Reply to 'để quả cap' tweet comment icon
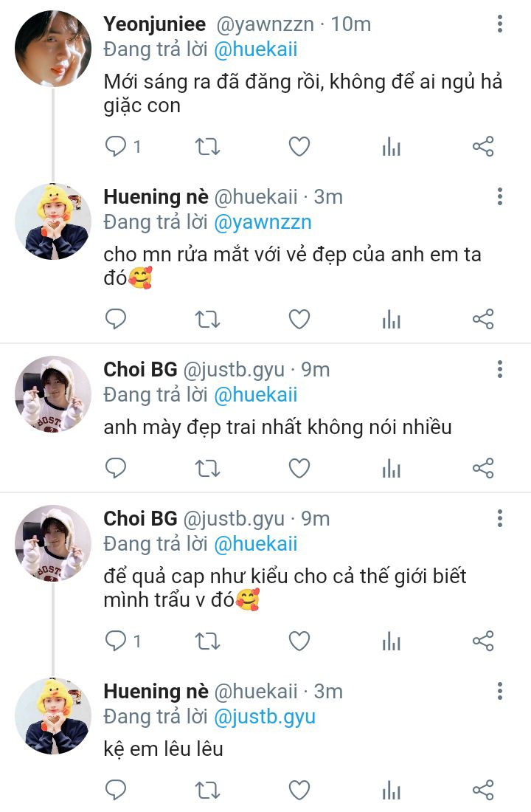The width and height of the screenshot is (531, 812). pyautogui.click(x=115, y=641)
